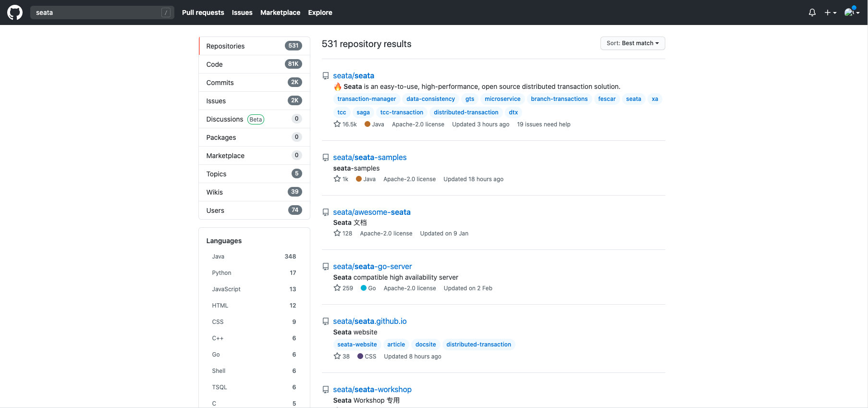This screenshot has width=868, height=408.
Task: Filter results by JavaScript language
Action: tap(254, 289)
